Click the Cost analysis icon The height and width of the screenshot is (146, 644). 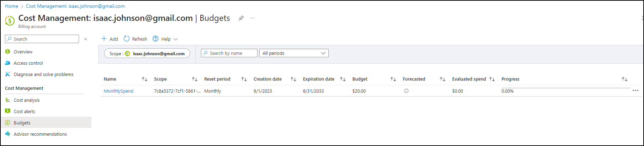tap(8, 100)
